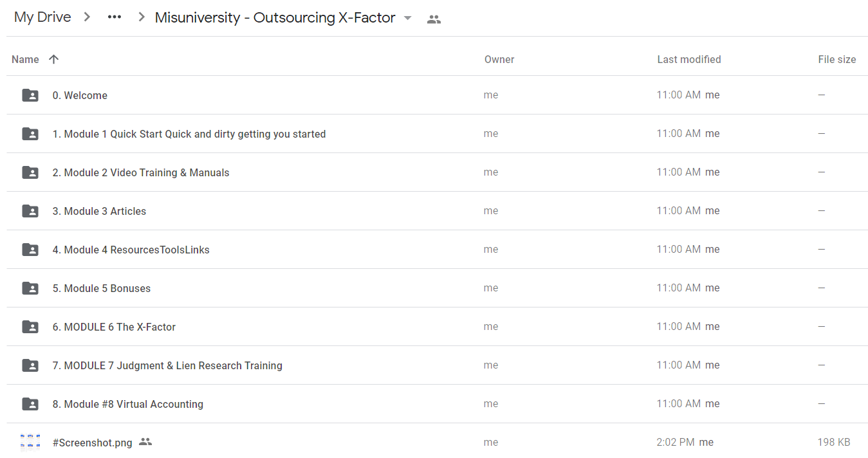Click the shared folder icon for 0. Welcome

[30, 95]
